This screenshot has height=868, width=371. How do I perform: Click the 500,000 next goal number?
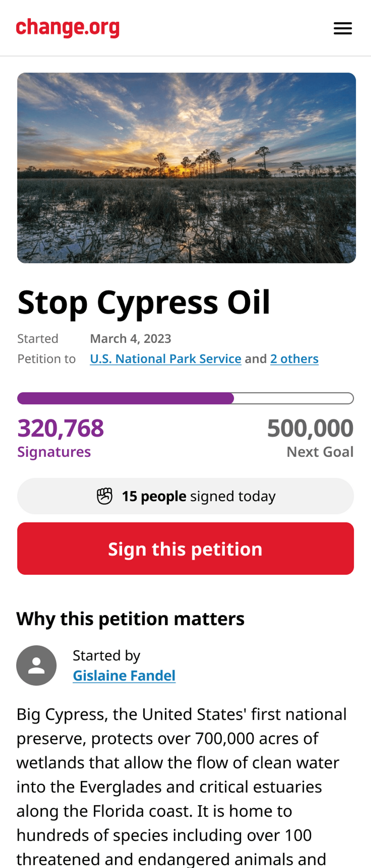310,428
